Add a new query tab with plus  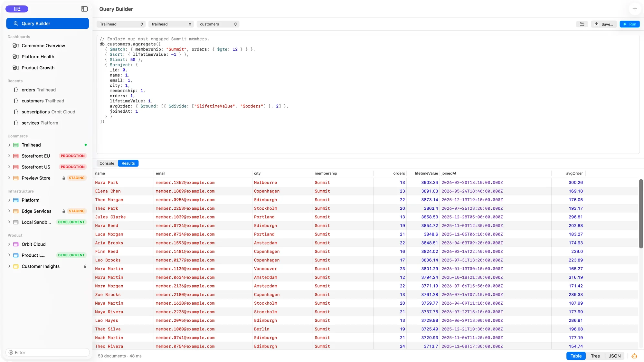635,9
